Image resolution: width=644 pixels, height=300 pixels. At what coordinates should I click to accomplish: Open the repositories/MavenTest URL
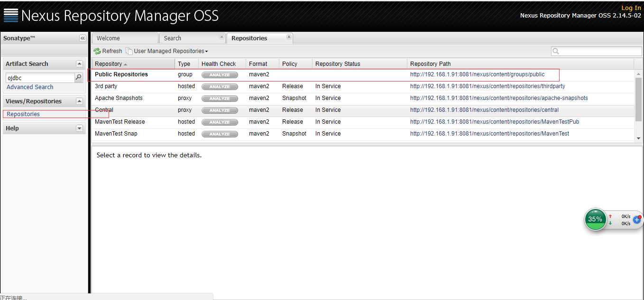coord(489,134)
